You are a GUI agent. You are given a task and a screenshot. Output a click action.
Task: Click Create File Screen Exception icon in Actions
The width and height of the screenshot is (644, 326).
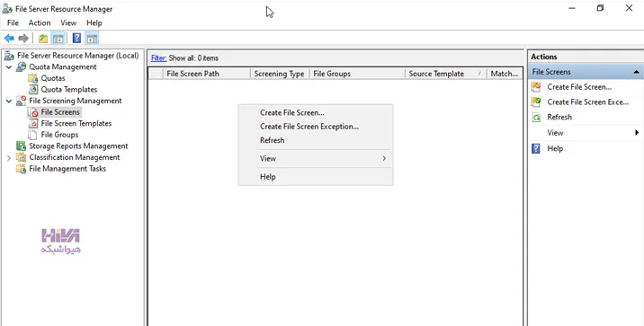pyautogui.click(x=536, y=102)
